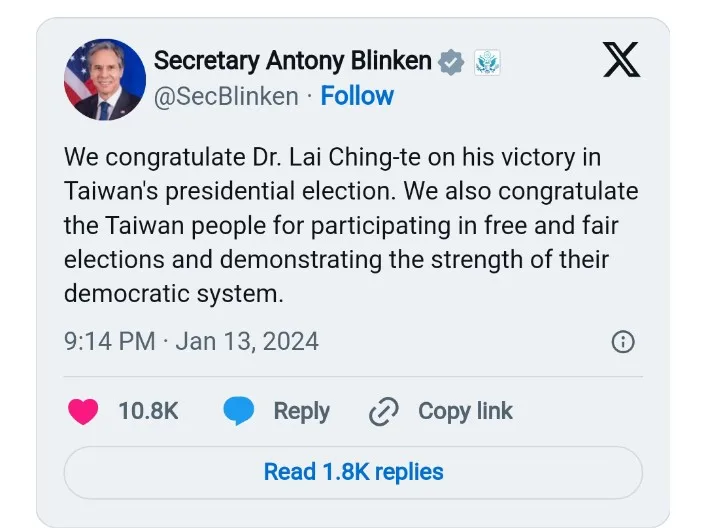Viewport: 706px width, 528px height.
Task: Follow the @SecBlinken account
Action: click(x=357, y=96)
